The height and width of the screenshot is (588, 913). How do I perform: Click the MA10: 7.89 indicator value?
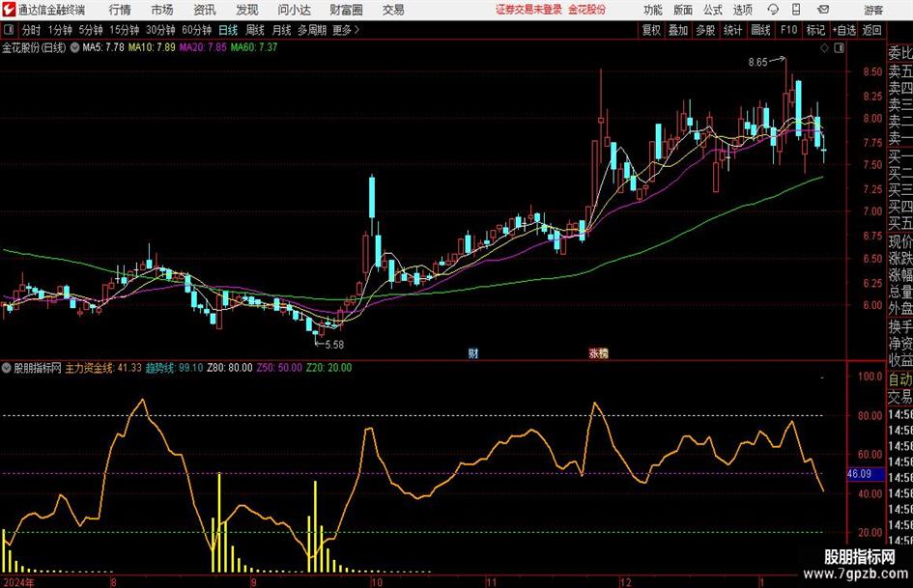click(152, 47)
